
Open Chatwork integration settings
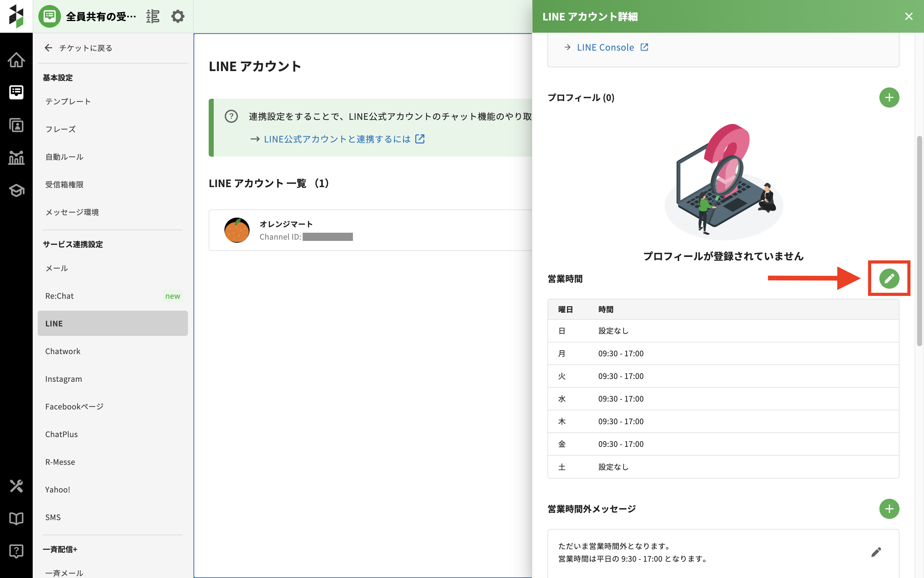tap(113, 351)
